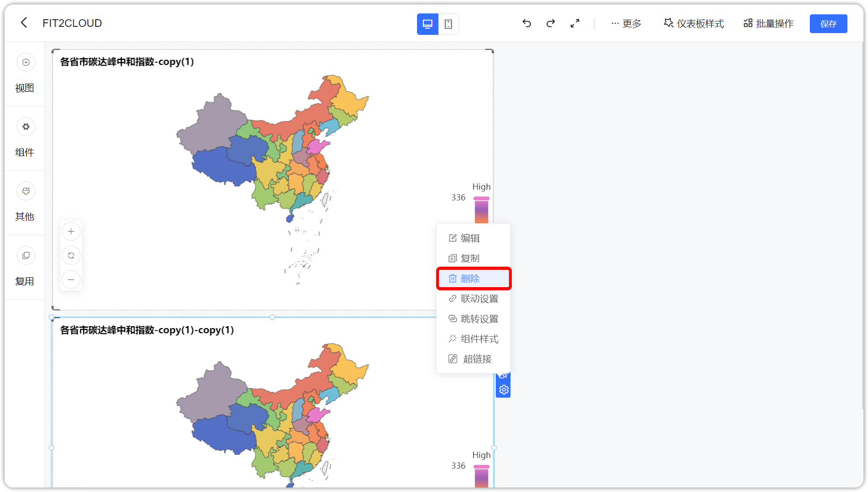This screenshot has height=492, width=868.
Task: Reset the top map view
Action: (x=71, y=255)
